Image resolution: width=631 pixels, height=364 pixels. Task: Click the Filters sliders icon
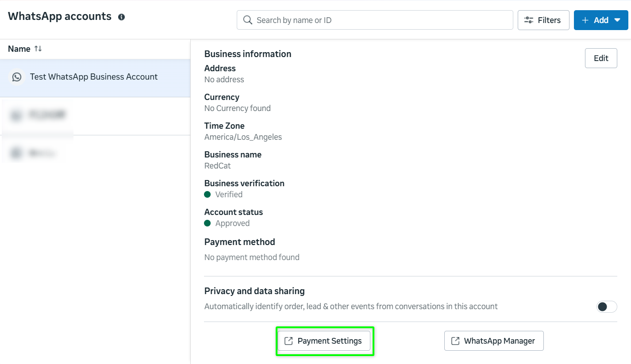[x=528, y=20]
